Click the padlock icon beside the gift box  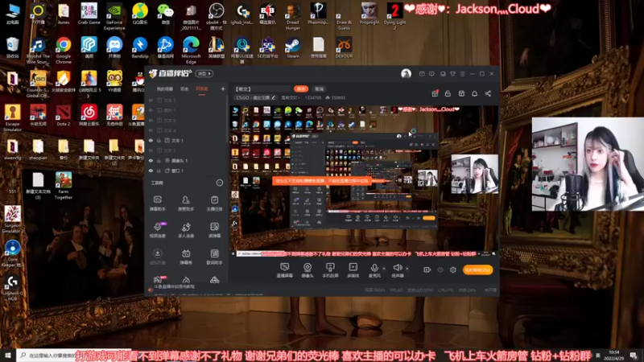point(448,93)
